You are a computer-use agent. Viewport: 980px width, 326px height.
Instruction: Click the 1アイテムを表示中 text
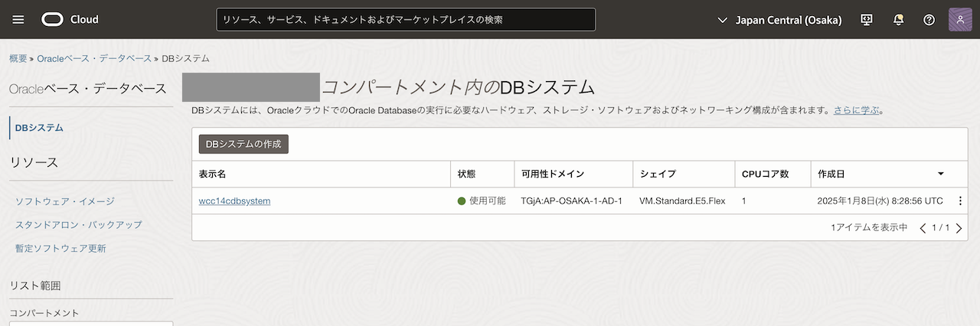tap(869, 228)
